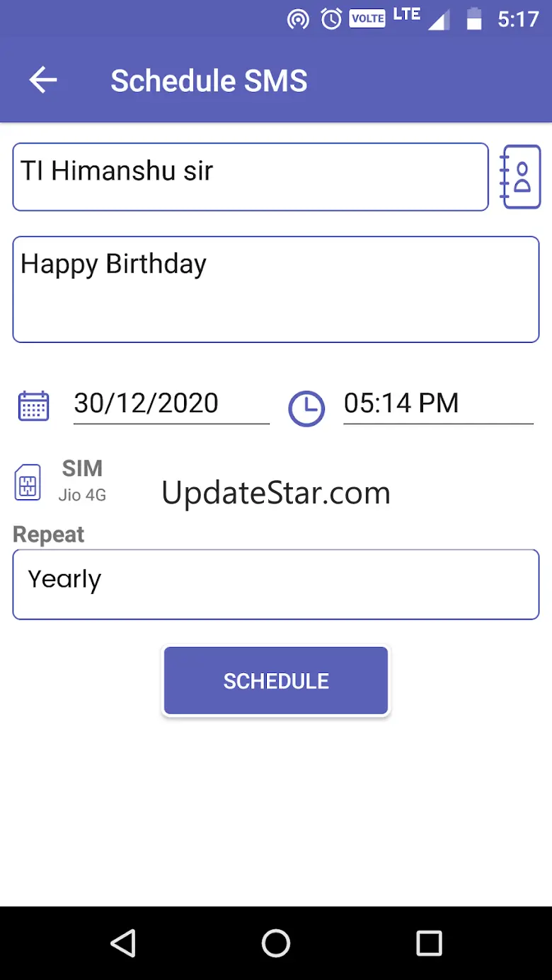Open recent apps square button
552x980 pixels.
(x=429, y=943)
